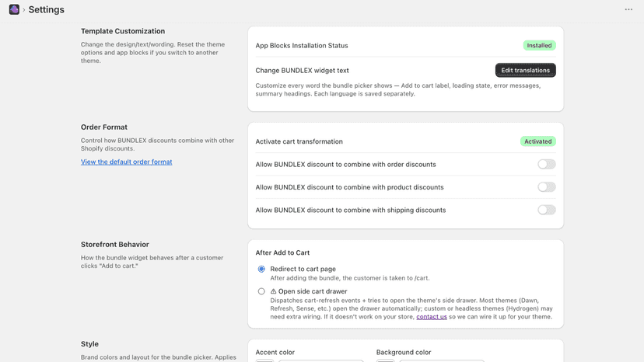The width and height of the screenshot is (644, 362).
Task: Toggle combine with shipping discounts switch
Action: (546, 211)
